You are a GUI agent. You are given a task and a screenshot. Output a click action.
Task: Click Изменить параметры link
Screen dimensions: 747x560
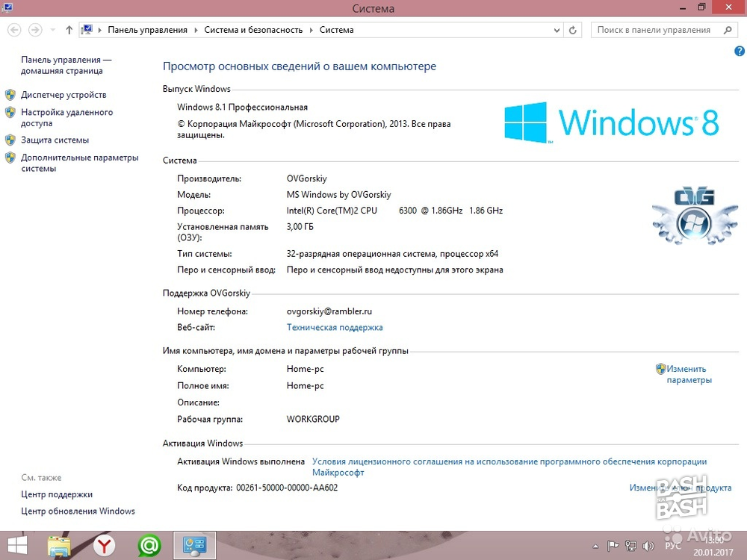(689, 374)
